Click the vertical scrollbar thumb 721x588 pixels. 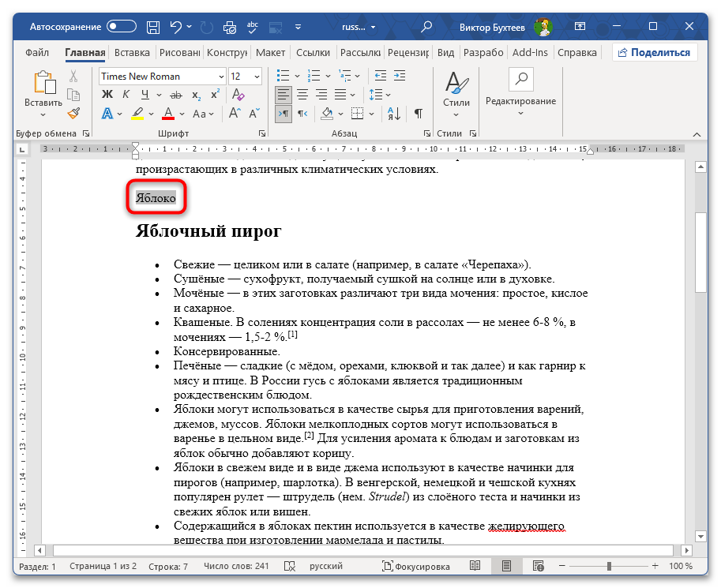pos(700,253)
